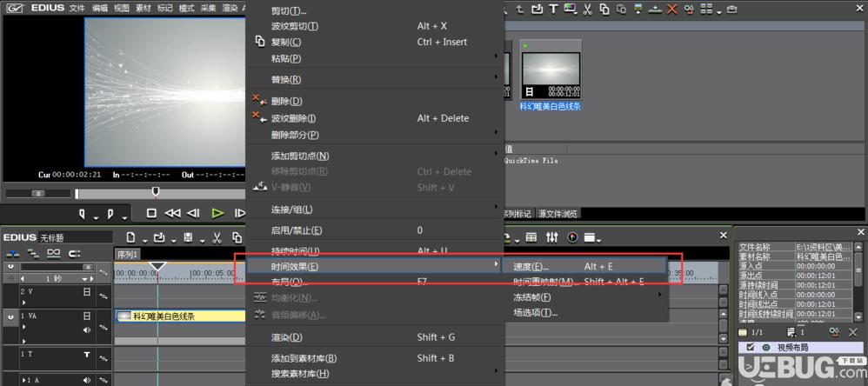Click the bin window table icon in timeline toolbar
Screen dimensions: 868x386
[531, 237]
